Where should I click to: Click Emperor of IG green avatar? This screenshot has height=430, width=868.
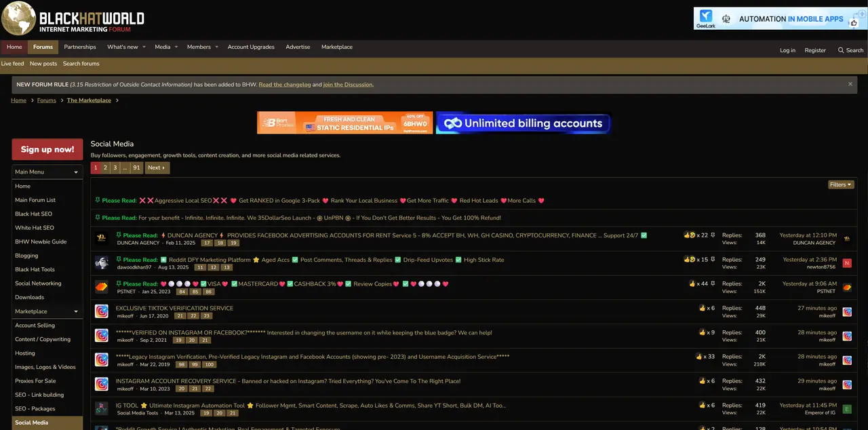(847, 409)
